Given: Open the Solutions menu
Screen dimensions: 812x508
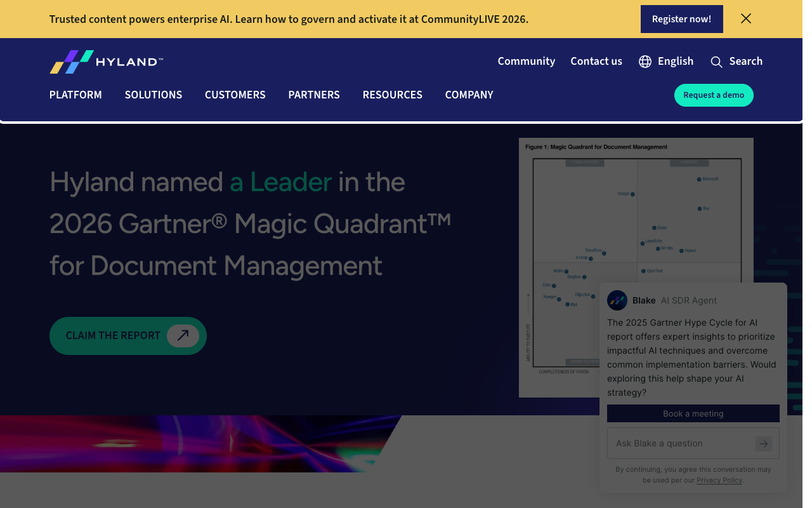Looking at the screenshot, I should [154, 95].
